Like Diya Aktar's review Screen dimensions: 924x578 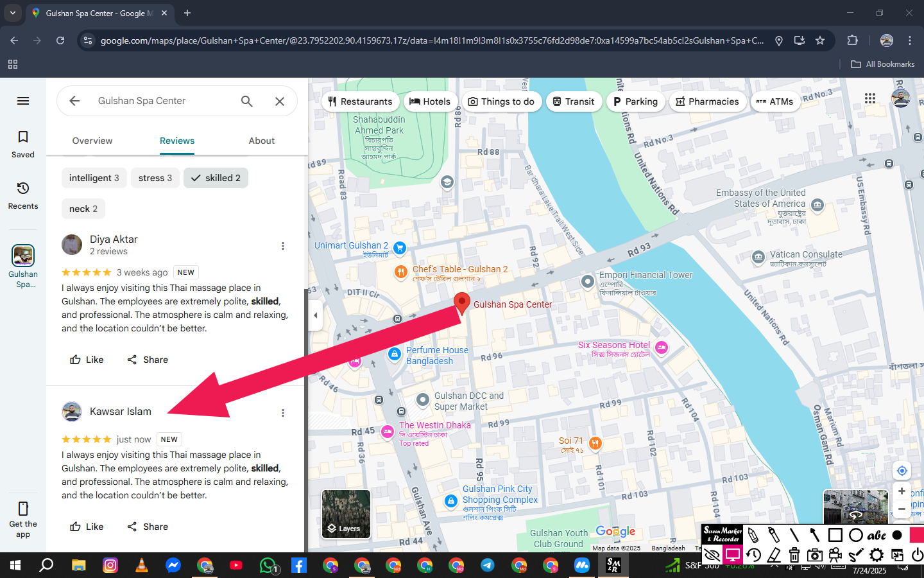pos(87,360)
